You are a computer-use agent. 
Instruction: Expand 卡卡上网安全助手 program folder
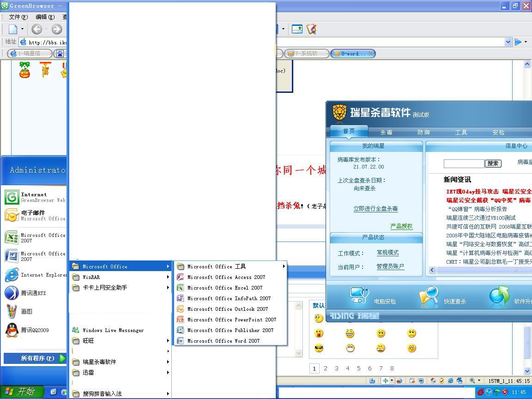pyautogui.click(x=120, y=288)
